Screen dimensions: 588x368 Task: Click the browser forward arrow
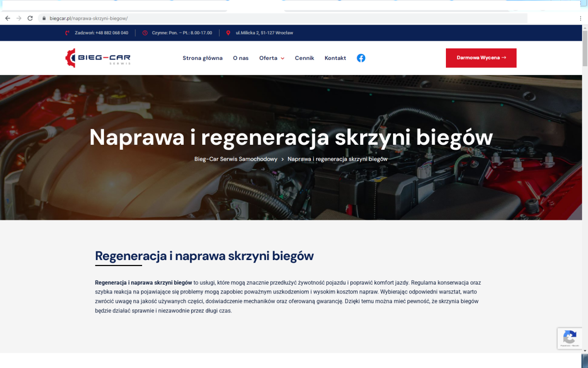(19, 18)
